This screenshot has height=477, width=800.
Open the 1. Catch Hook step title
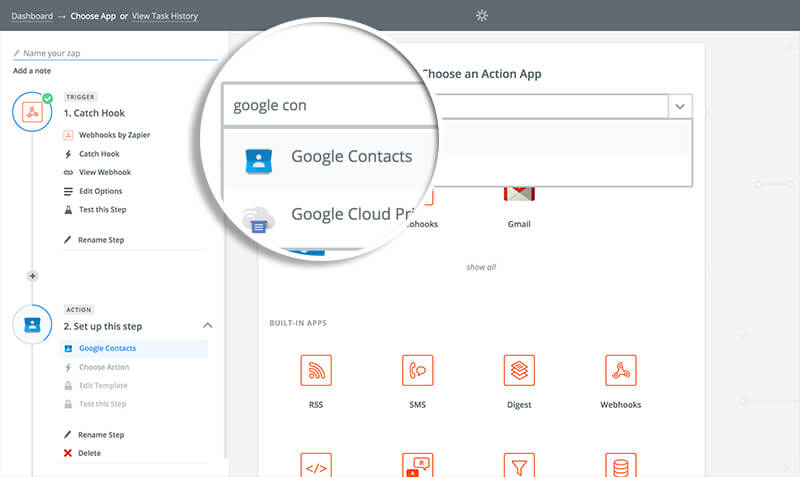pyautogui.click(x=94, y=113)
